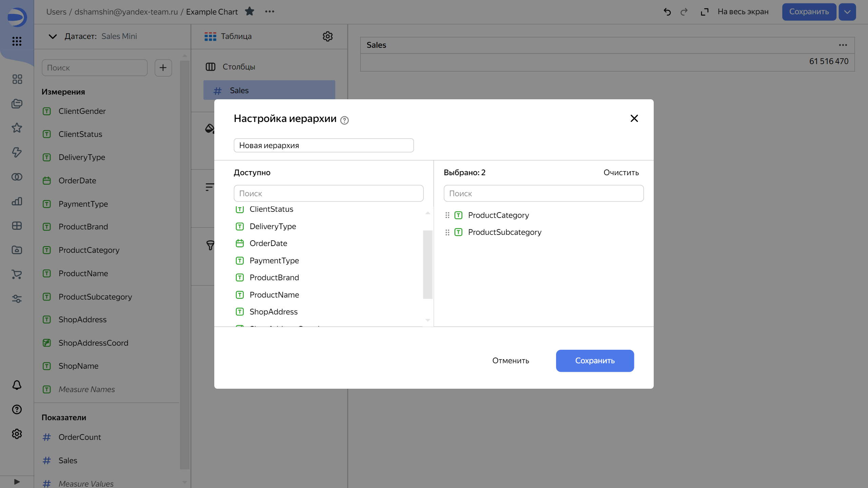Open table visualization settings gear next to Таблица

[x=327, y=36]
